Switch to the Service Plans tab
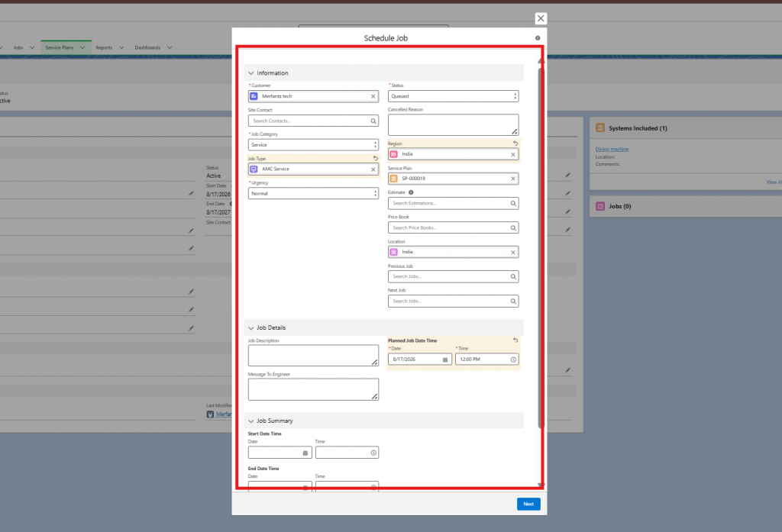 59,48
